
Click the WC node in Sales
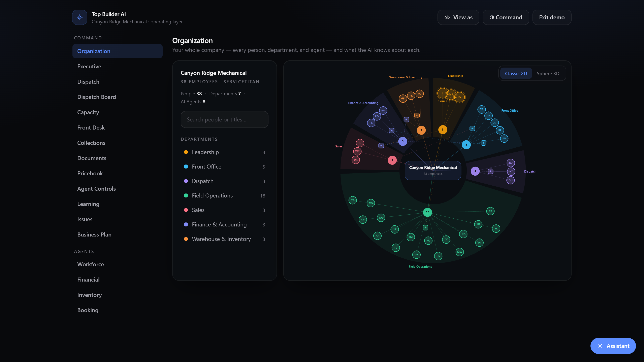(x=357, y=151)
